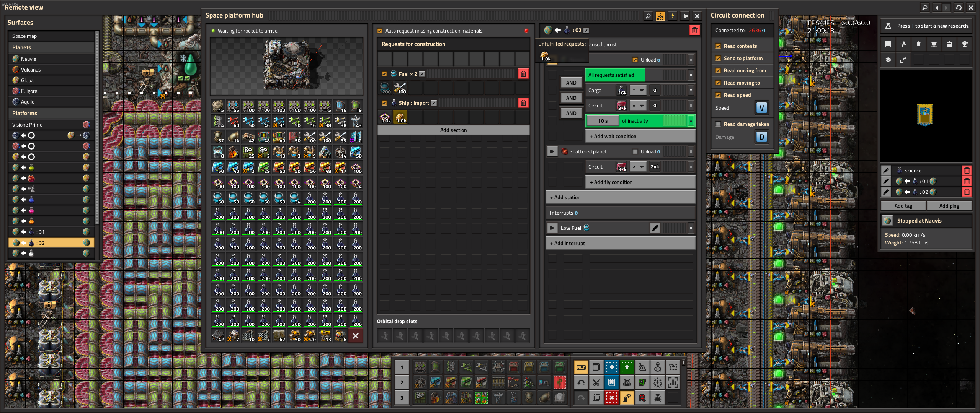The width and height of the screenshot is (980, 413).
Task: Select Vulcanus in the planets list
Action: point(31,70)
